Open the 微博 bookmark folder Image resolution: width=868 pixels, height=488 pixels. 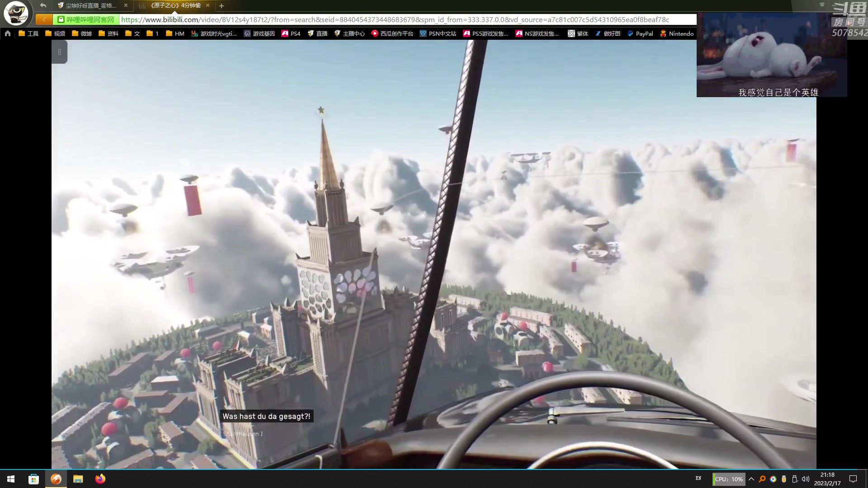click(82, 33)
